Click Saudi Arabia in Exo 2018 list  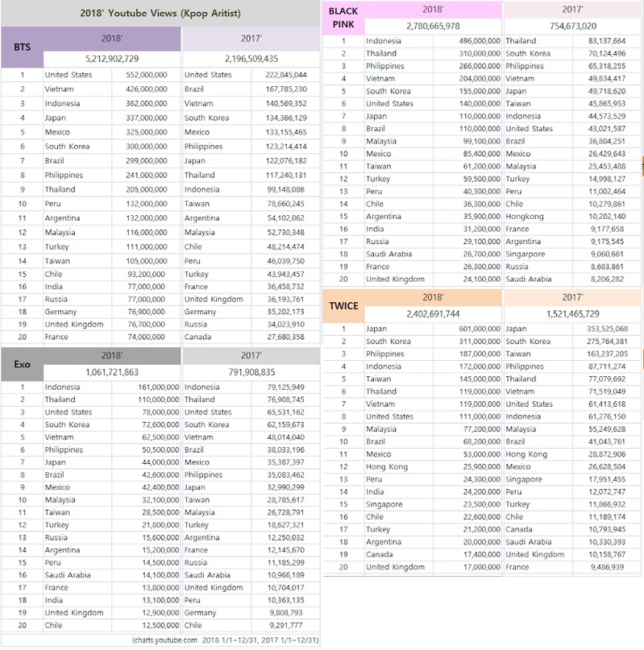[x=68, y=575]
